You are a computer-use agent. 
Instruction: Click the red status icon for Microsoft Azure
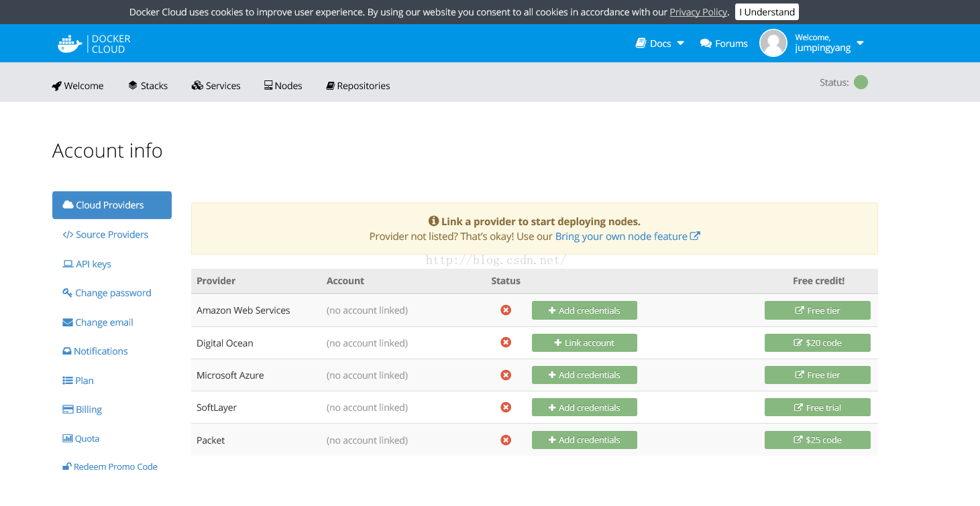(x=506, y=375)
